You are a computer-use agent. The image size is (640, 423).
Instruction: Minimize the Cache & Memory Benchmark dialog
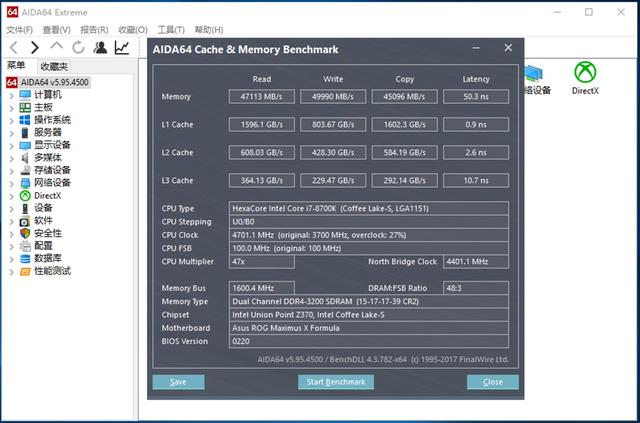pos(476,48)
